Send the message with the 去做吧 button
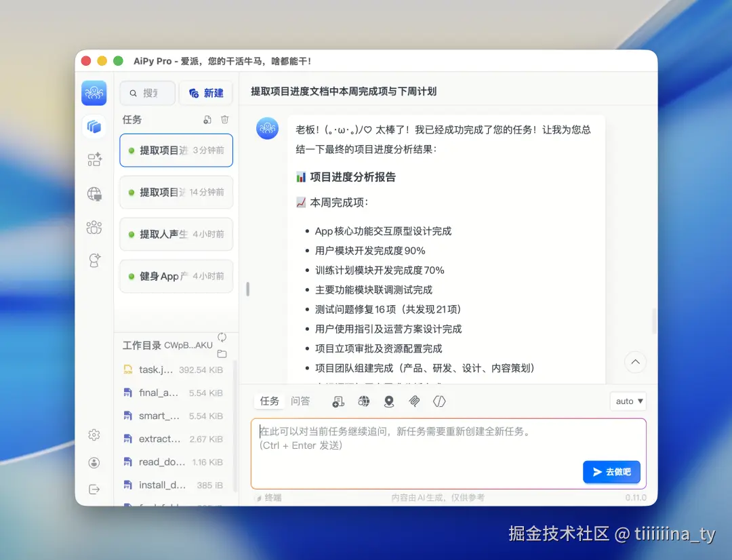This screenshot has height=560, width=732. (x=611, y=472)
